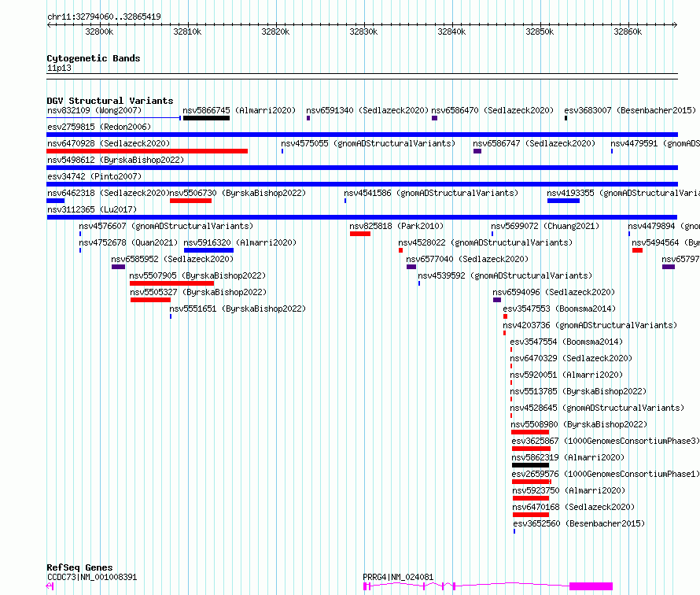
Task: Click nsv3112365 (Lu2017) label
Action: (92, 209)
